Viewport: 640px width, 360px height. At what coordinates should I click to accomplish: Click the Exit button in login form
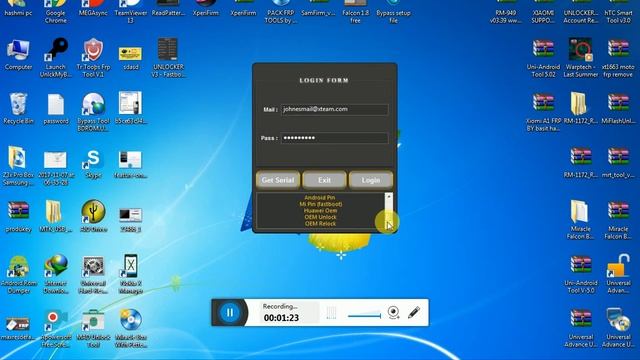click(324, 180)
